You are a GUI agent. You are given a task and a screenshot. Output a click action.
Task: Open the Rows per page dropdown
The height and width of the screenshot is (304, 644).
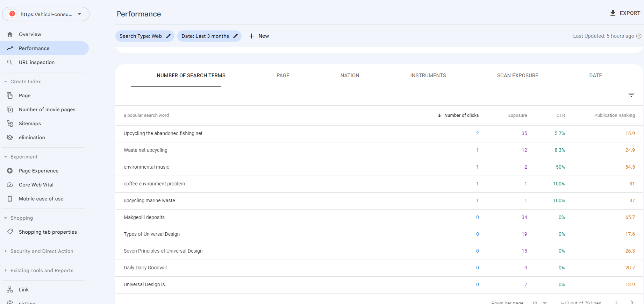coord(539,302)
